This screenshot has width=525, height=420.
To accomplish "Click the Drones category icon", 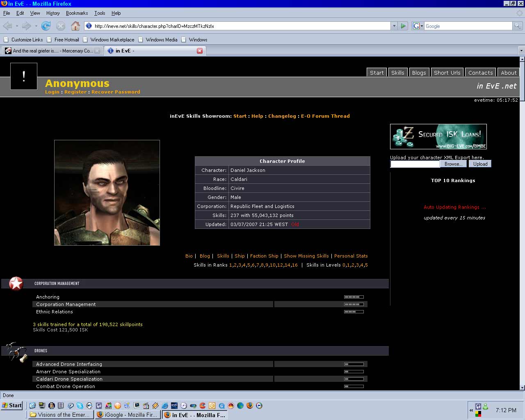I will pos(17,352).
